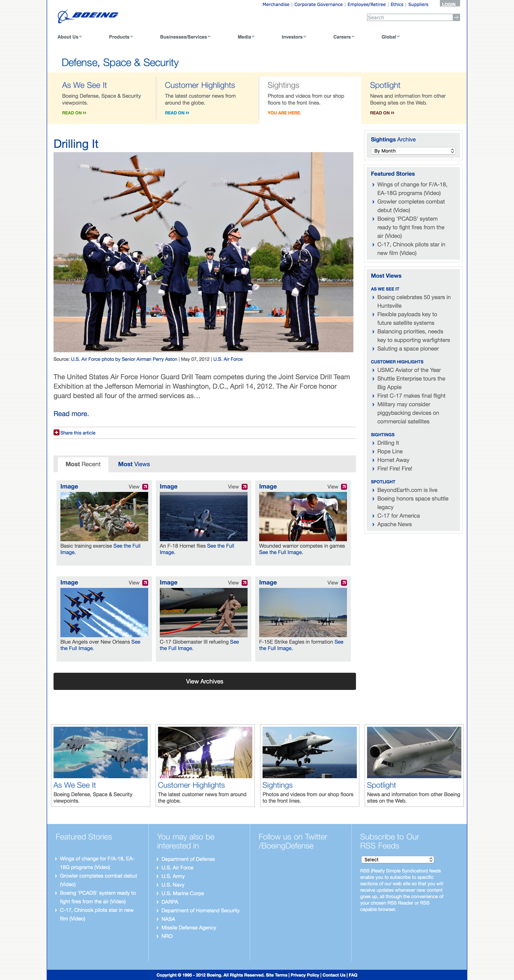Open the RSS Feeds Select dropdown
The image size is (514, 980).
(x=397, y=859)
